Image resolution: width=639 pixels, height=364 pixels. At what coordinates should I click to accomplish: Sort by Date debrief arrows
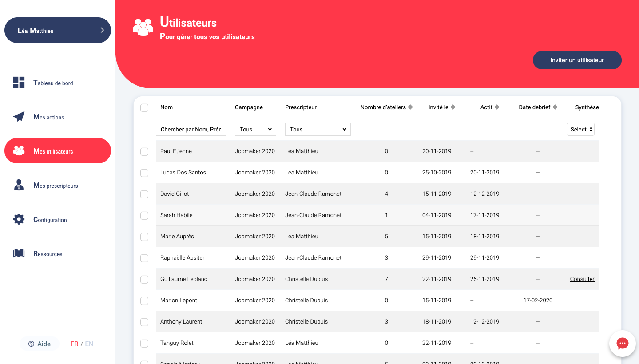[555, 107]
